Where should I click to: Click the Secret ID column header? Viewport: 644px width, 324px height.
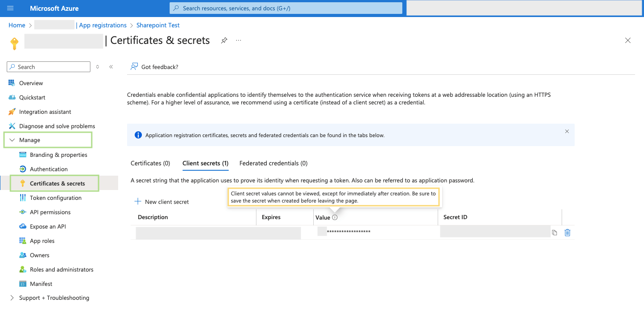point(455,217)
